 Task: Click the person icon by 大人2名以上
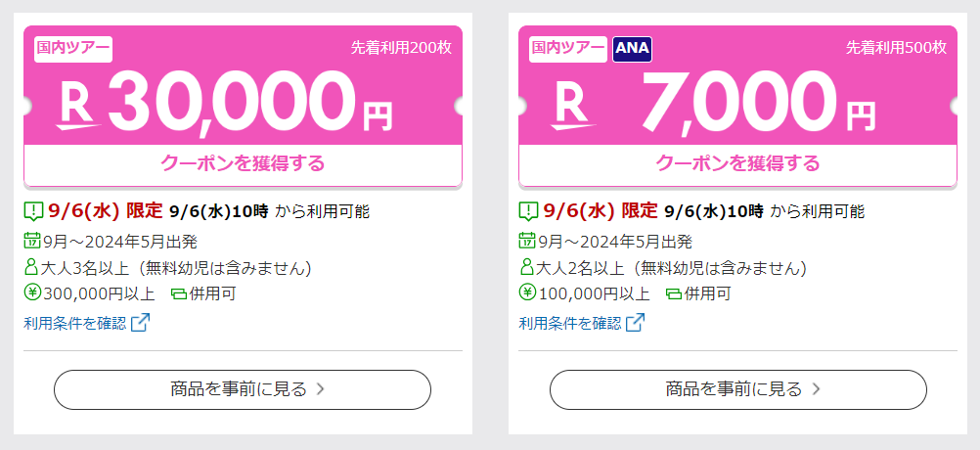click(527, 267)
